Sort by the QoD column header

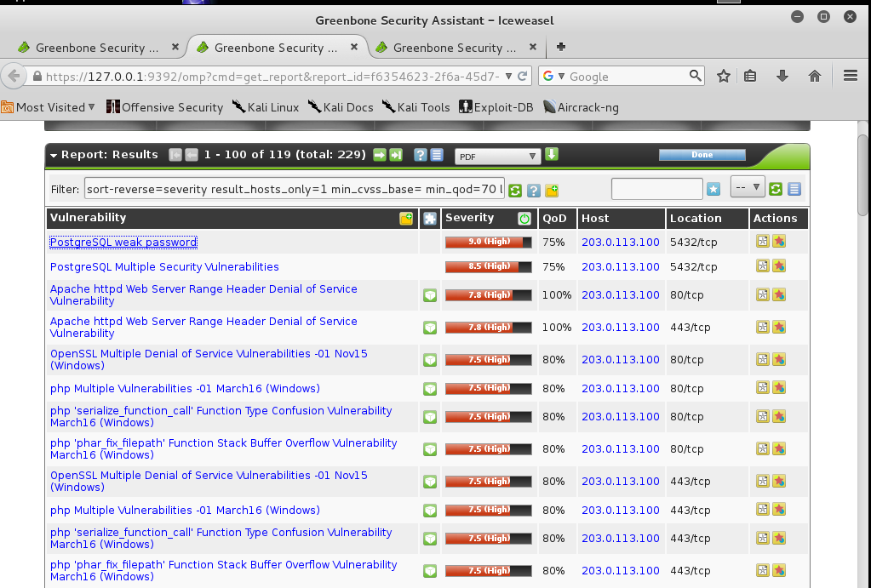tap(554, 218)
